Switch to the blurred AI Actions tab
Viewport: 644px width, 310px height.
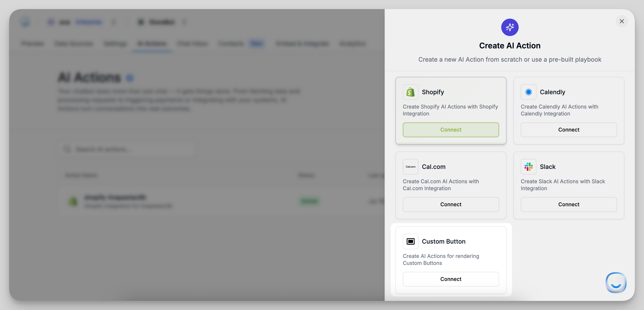click(152, 44)
